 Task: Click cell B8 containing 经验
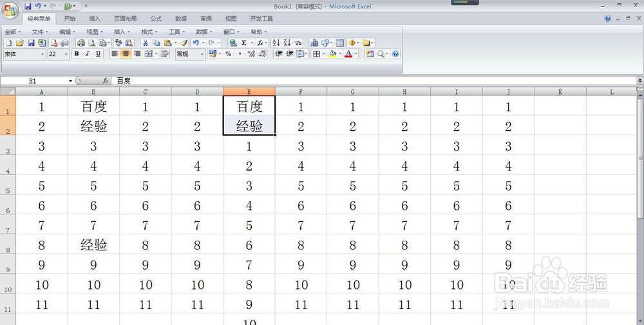[x=93, y=245]
